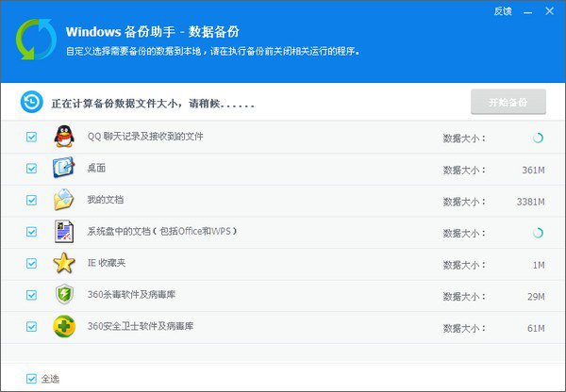Click the 开始备份 button

click(508, 102)
